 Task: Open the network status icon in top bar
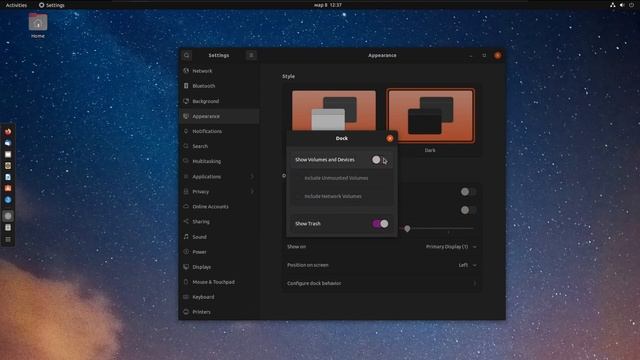pyautogui.click(x=613, y=5)
